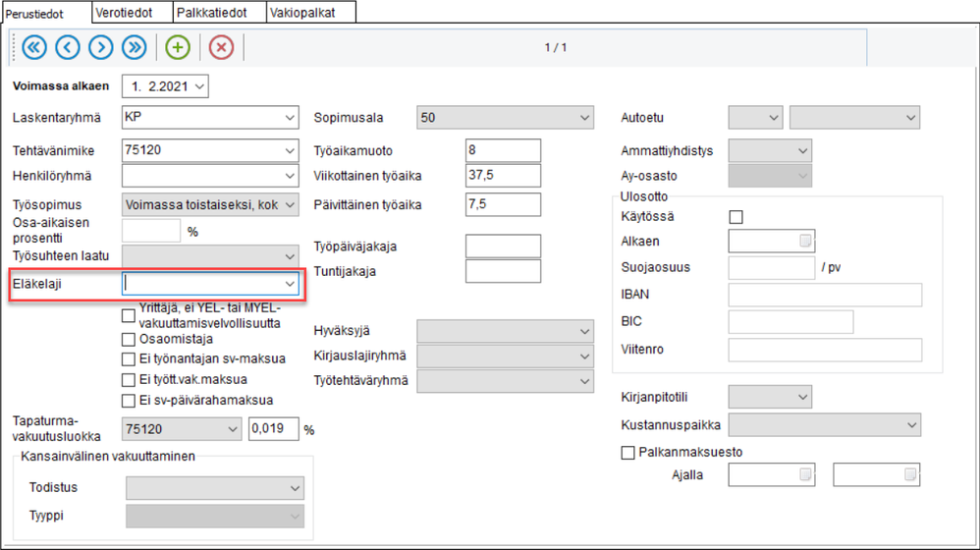Click the IBAN input field
980x550 pixels.
click(x=825, y=295)
